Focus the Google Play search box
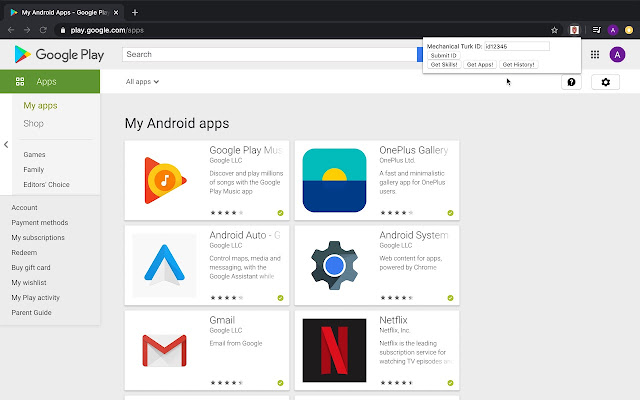 click(269, 54)
